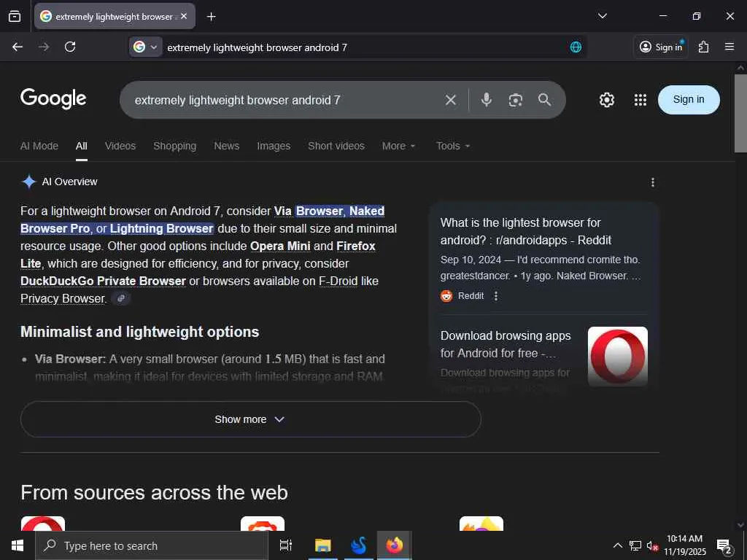The image size is (747, 560).
Task: Open File Explorer from taskbar
Action: tap(322, 545)
